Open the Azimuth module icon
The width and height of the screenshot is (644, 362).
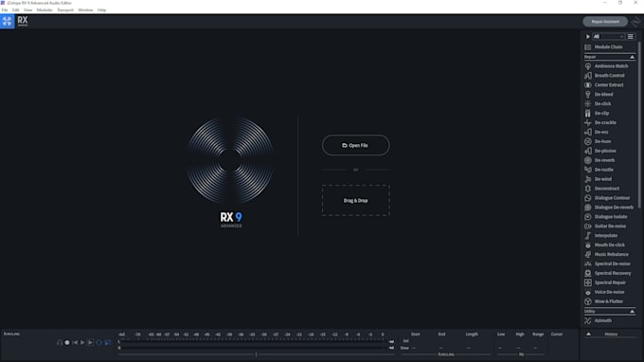coord(588,320)
